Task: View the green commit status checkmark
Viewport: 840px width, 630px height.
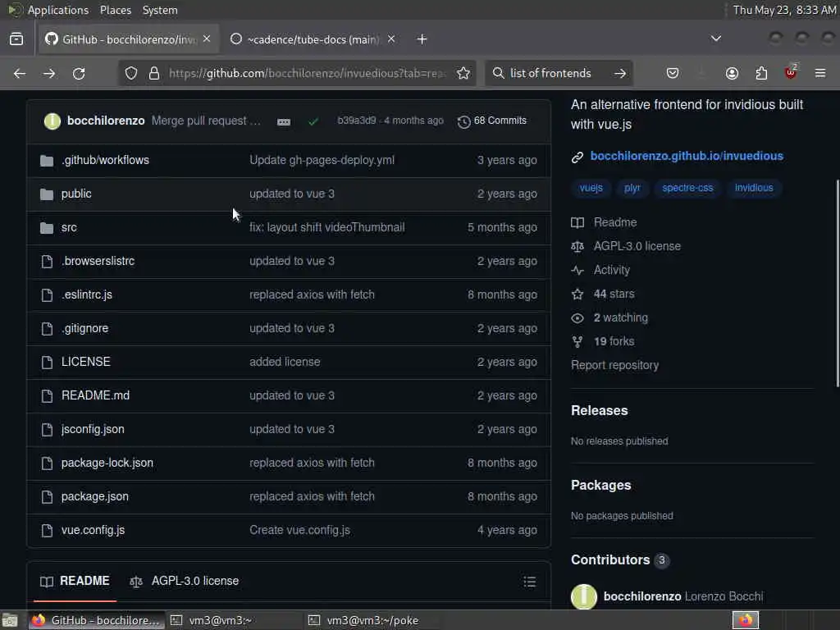Action: [x=313, y=121]
